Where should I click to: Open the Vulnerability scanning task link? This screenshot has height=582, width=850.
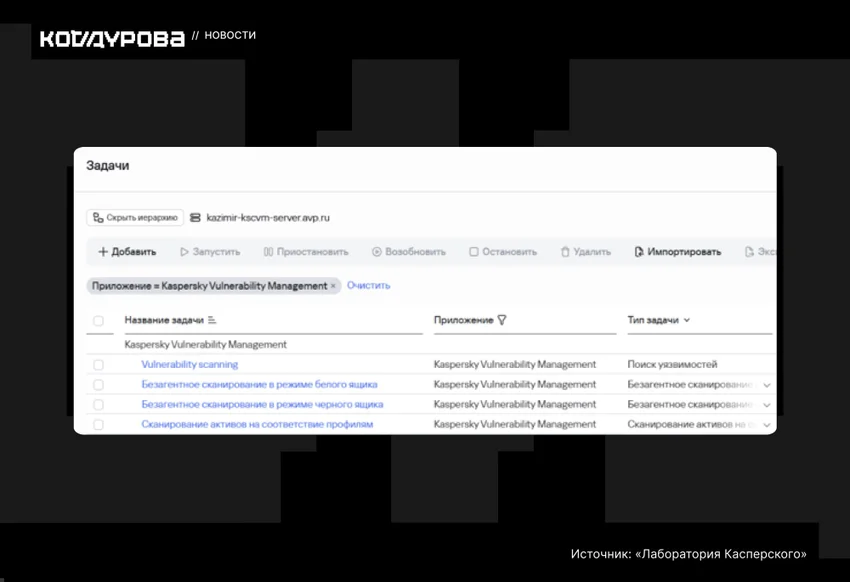tap(190, 365)
